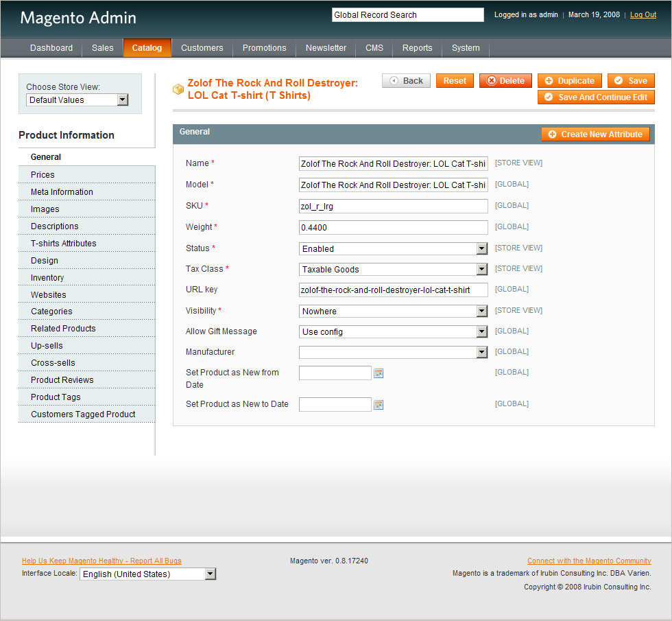Go Back to the product list
This screenshot has height=621, width=672.
click(x=407, y=81)
